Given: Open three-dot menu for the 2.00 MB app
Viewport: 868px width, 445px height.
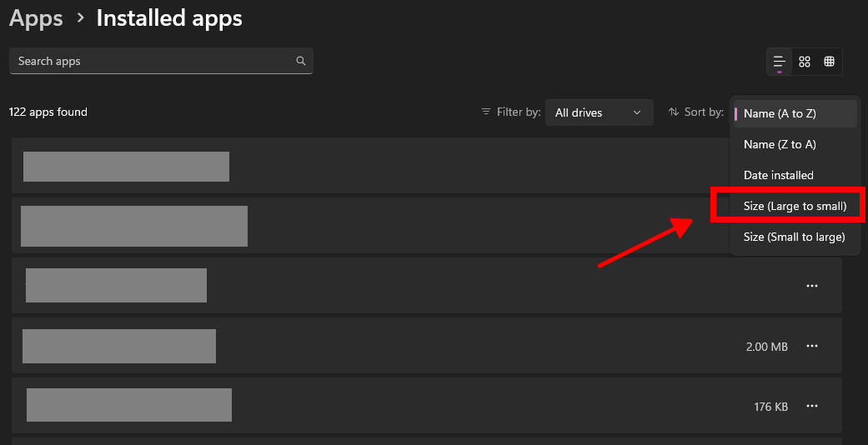Looking at the screenshot, I should 811,346.
